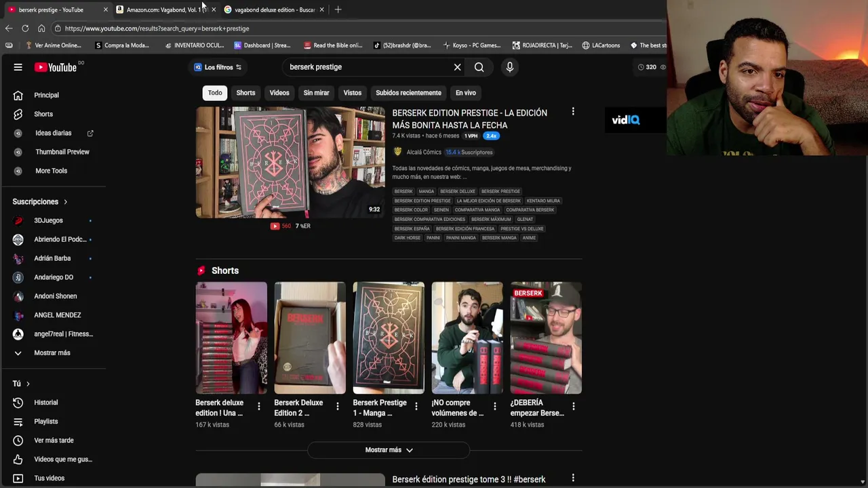Open BERSERK EDITION PRESTIGE video title
Viewport: 868px width, 488px height.
point(469,119)
